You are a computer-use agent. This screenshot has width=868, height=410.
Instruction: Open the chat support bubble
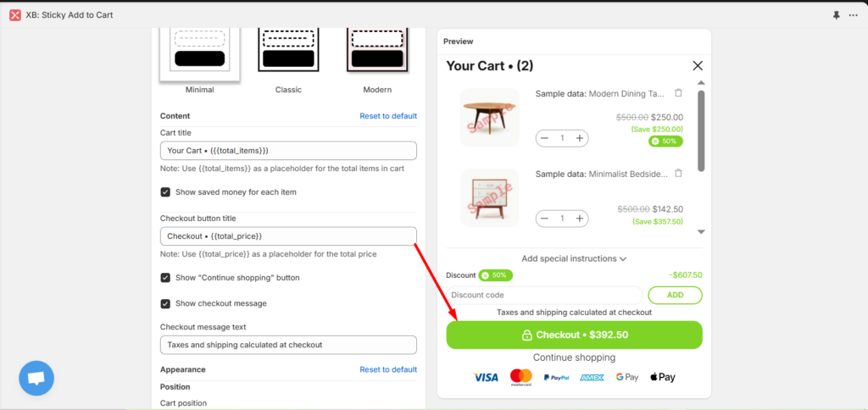[x=36, y=379]
